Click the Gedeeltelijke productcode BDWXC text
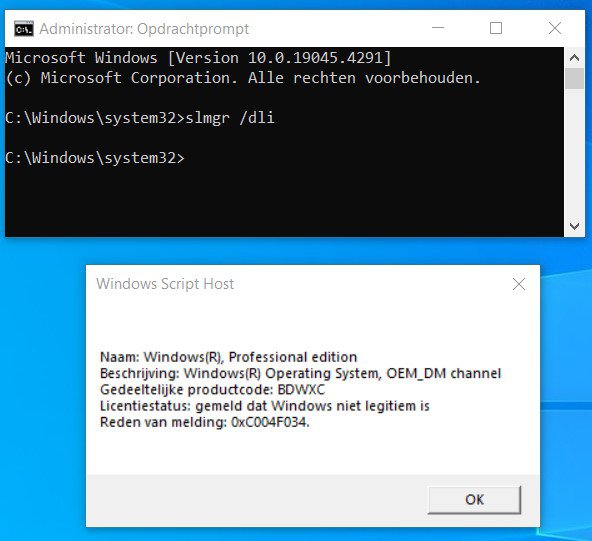This screenshot has width=592, height=541. point(212,390)
